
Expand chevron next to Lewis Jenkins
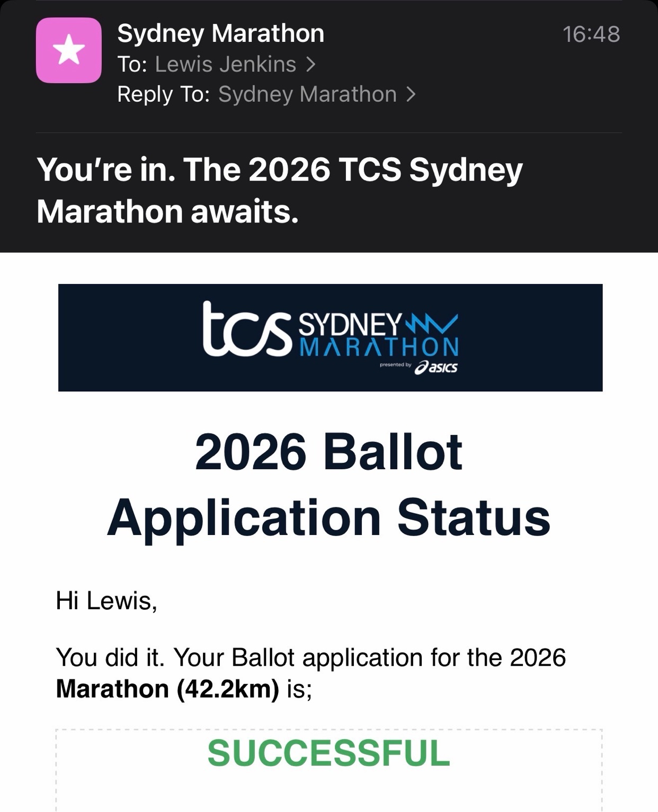point(311,64)
